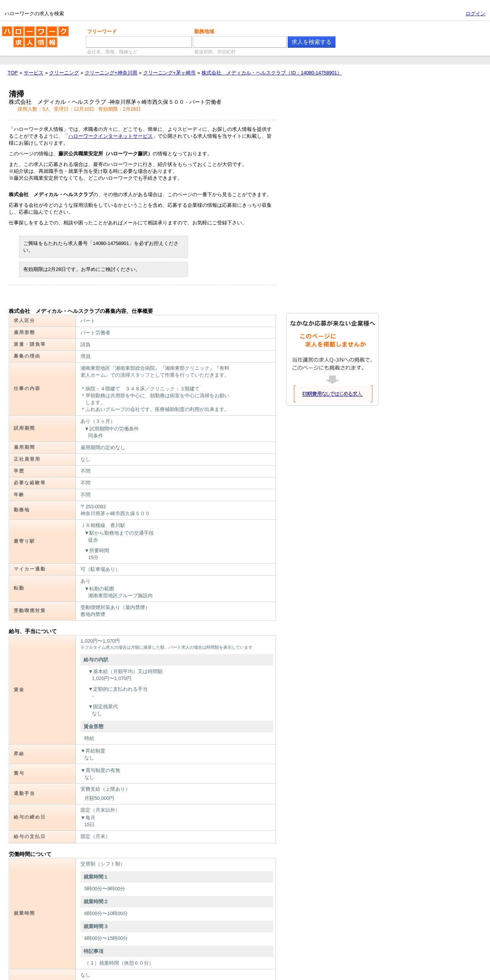The image size is (490, 980).
Task: Focus the 勤務地域 input field
Action: click(x=240, y=42)
